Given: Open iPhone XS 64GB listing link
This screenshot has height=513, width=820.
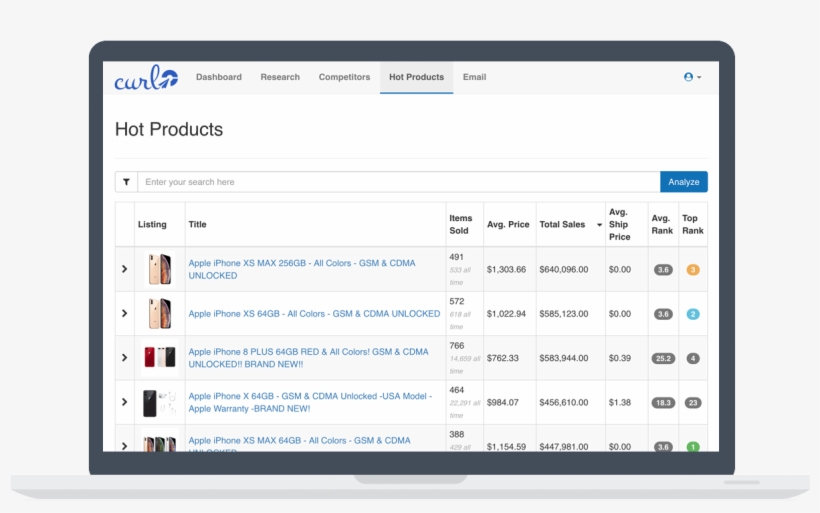Looking at the screenshot, I should coord(314,314).
